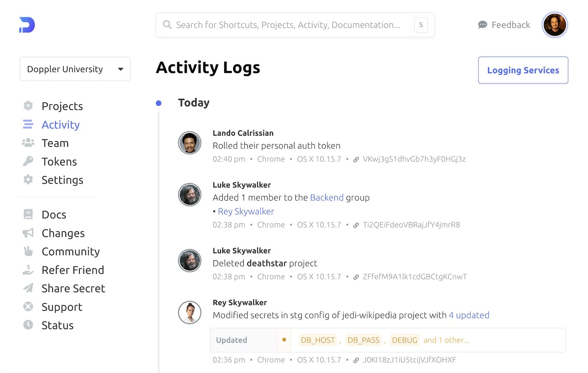
Task: Click link icon beside Ti2QEiFdeoVBRajJfY4jmrR8
Action: pyautogui.click(x=356, y=225)
